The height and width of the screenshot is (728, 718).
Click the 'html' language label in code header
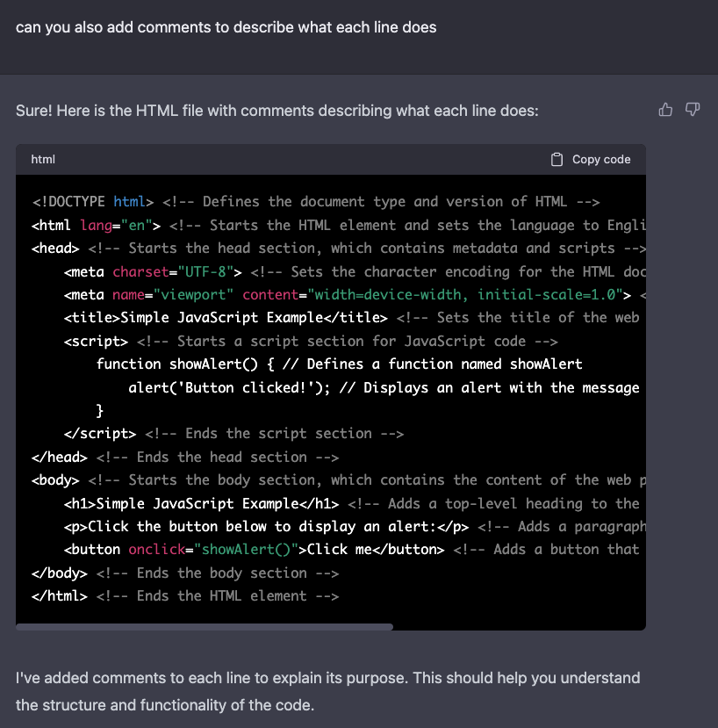(43, 159)
